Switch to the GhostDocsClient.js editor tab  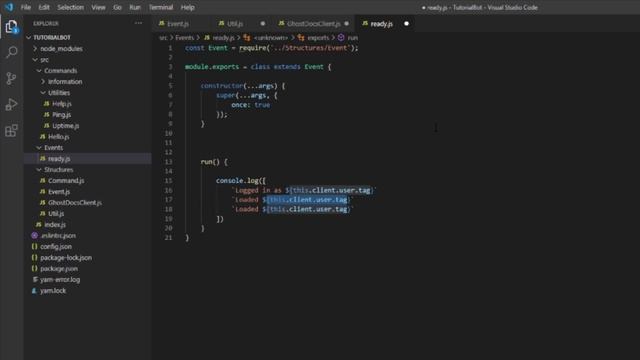pos(313,24)
